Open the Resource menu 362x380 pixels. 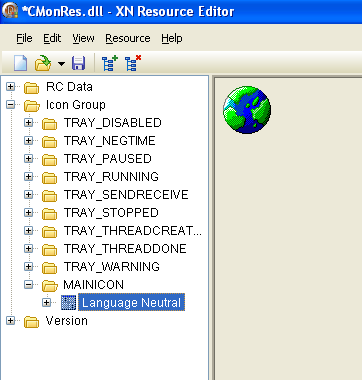(128, 38)
